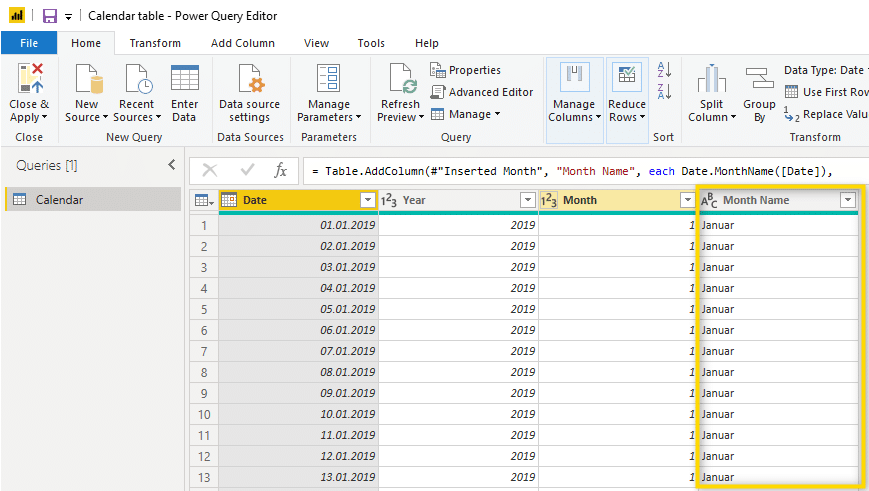Select the Calendar query
This screenshot has width=869, height=491.
click(59, 200)
